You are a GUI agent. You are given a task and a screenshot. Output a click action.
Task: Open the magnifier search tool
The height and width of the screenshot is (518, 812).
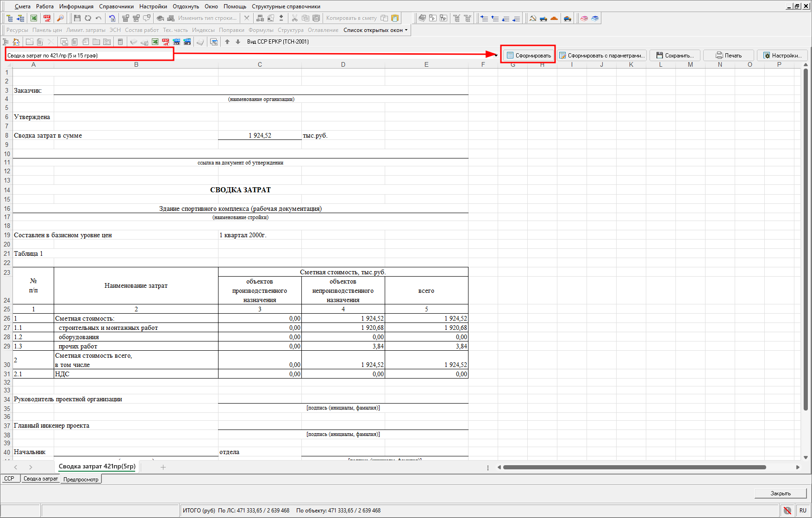(x=60, y=18)
